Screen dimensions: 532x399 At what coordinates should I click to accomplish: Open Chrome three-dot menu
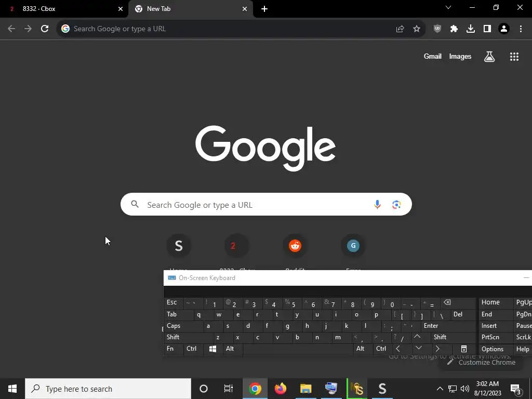point(521,29)
